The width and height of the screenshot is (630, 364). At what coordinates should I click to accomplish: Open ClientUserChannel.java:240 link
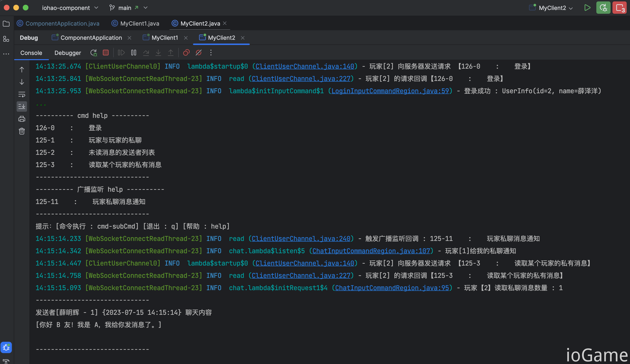pos(301,239)
